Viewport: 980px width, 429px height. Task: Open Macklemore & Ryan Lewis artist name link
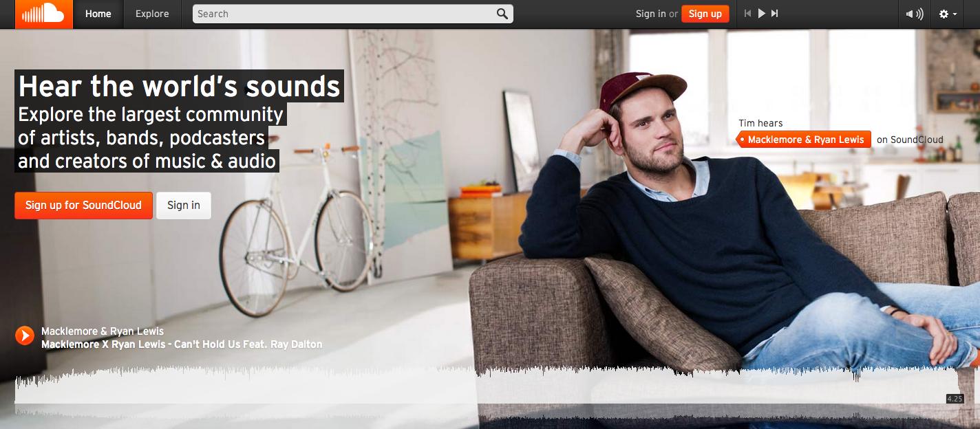pos(103,331)
